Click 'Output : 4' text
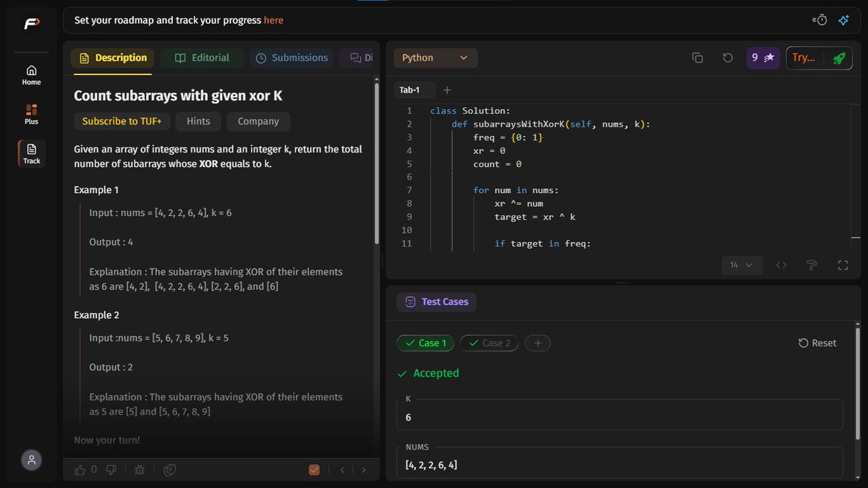The image size is (868, 488). coord(111,242)
